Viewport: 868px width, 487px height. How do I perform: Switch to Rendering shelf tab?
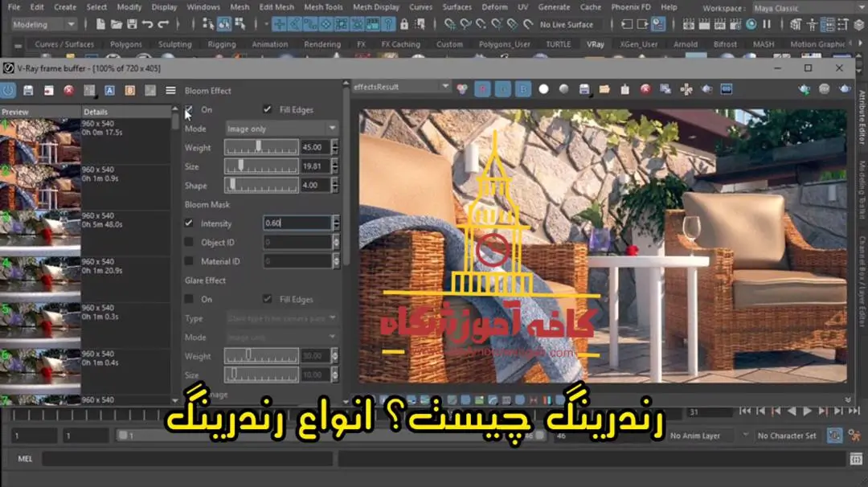[x=322, y=44]
